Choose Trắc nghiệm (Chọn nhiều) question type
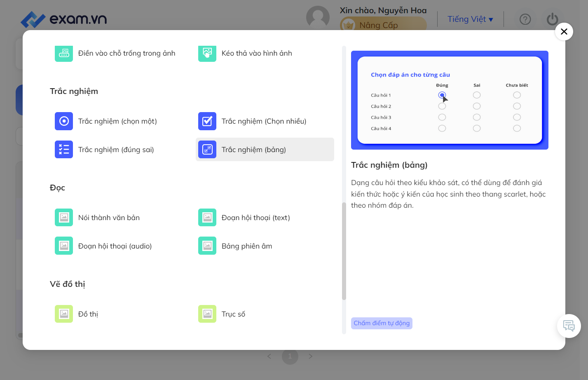 (x=265, y=121)
